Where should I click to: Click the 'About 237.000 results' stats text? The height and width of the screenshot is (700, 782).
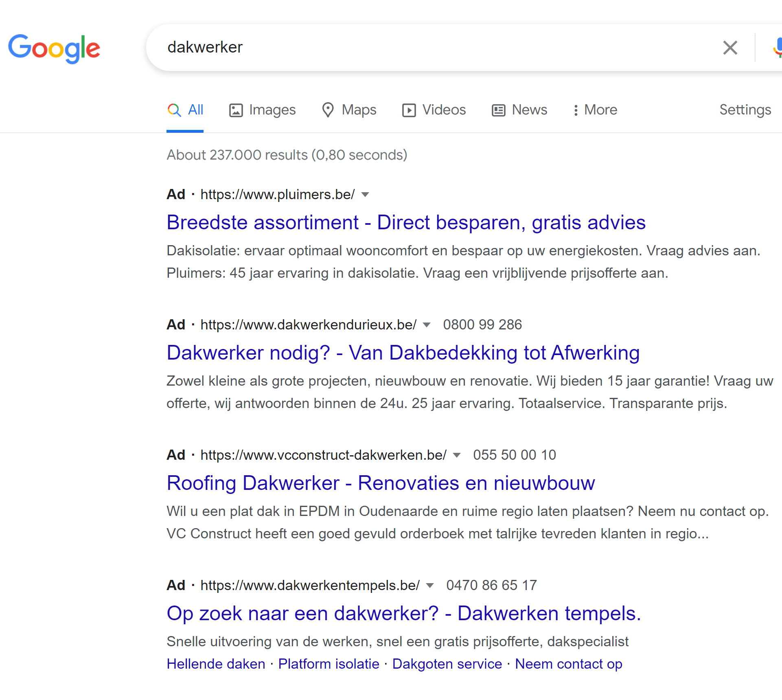[287, 155]
